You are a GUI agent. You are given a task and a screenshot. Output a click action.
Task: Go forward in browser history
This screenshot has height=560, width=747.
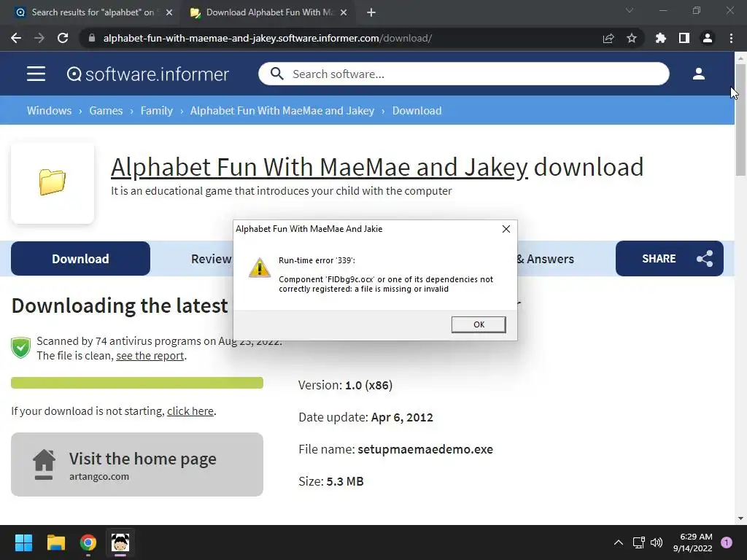click(x=39, y=38)
